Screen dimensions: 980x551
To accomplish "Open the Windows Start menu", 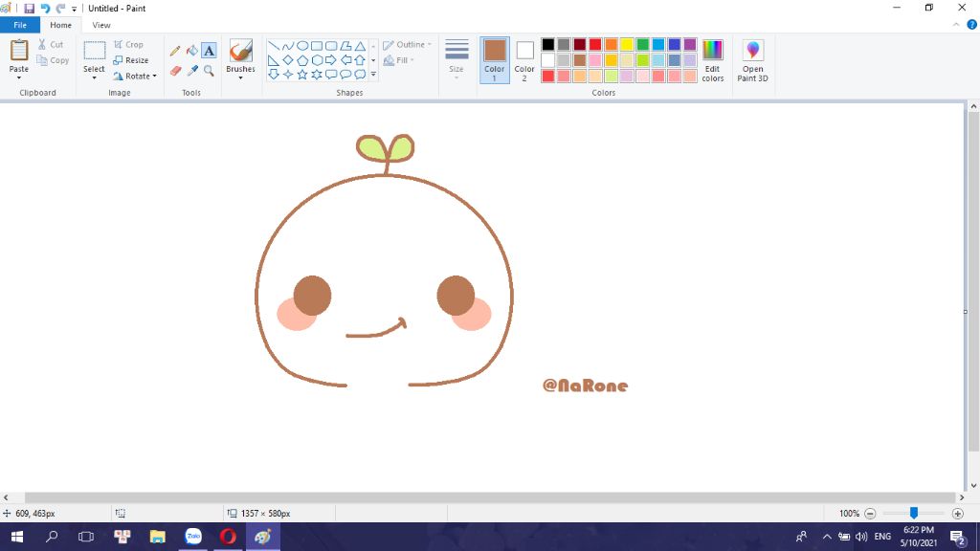I will coord(17,537).
